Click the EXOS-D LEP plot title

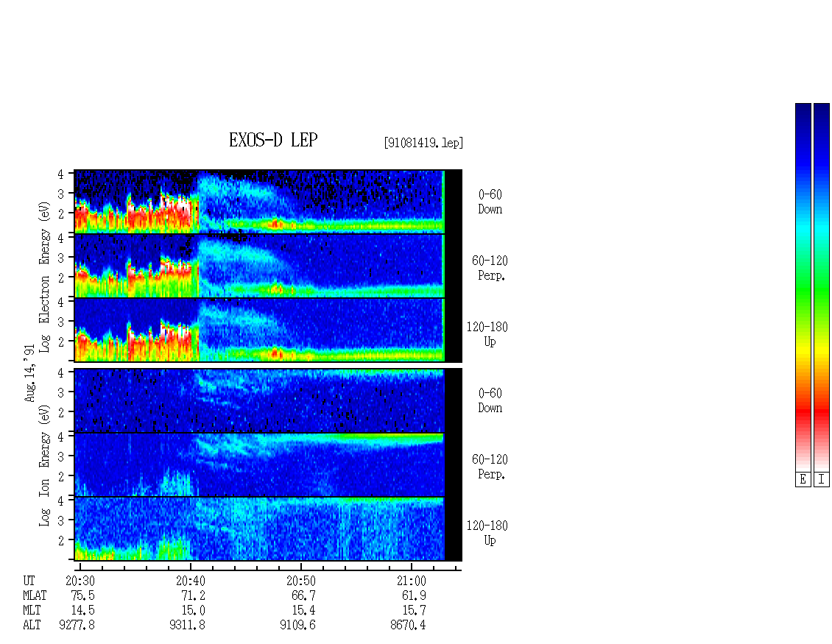click(273, 140)
